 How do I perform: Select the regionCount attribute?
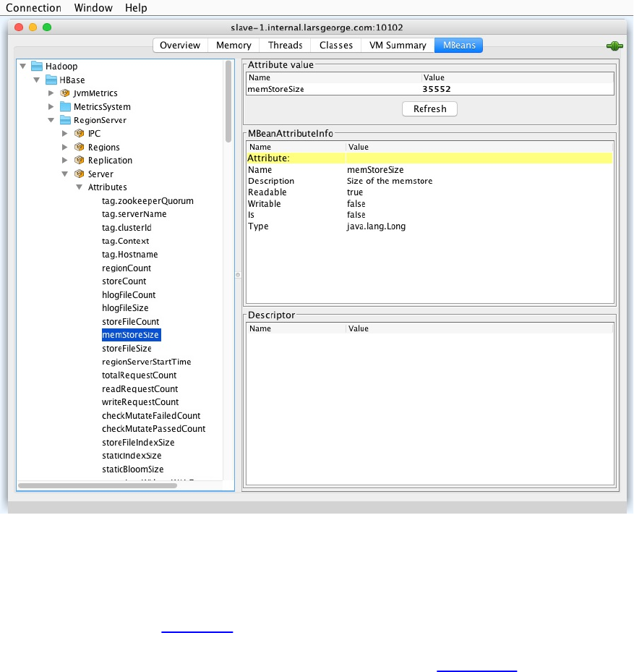(127, 268)
